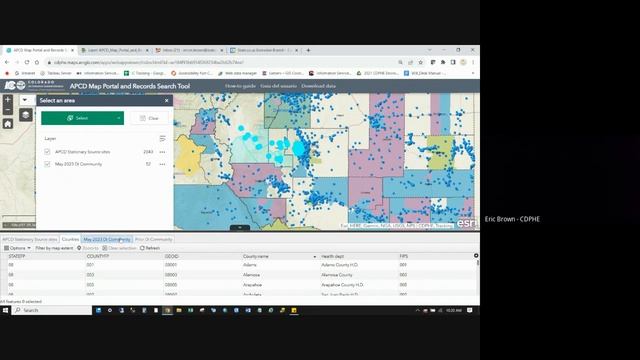Zoom in on the map

coord(8,100)
